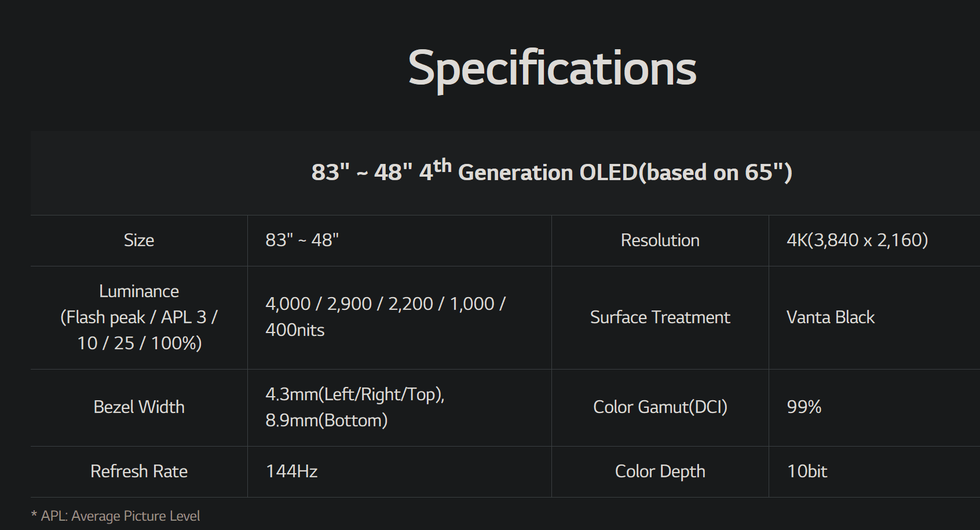The width and height of the screenshot is (980, 530).
Task: Select the Vanta Black value
Action: point(831,317)
